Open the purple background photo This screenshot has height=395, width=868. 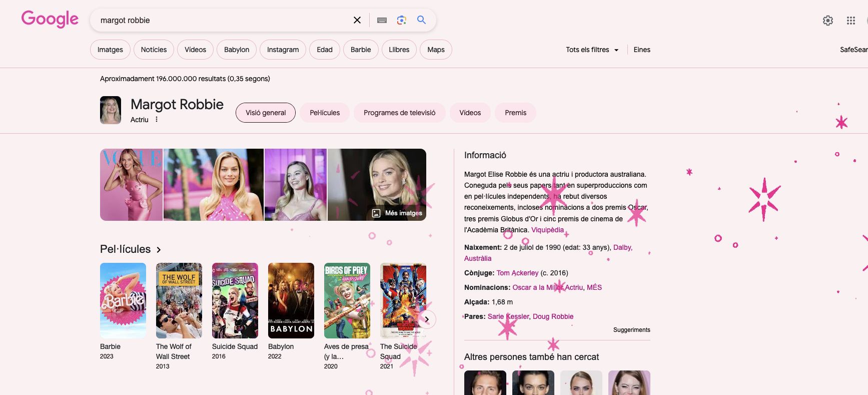pyautogui.click(x=296, y=185)
